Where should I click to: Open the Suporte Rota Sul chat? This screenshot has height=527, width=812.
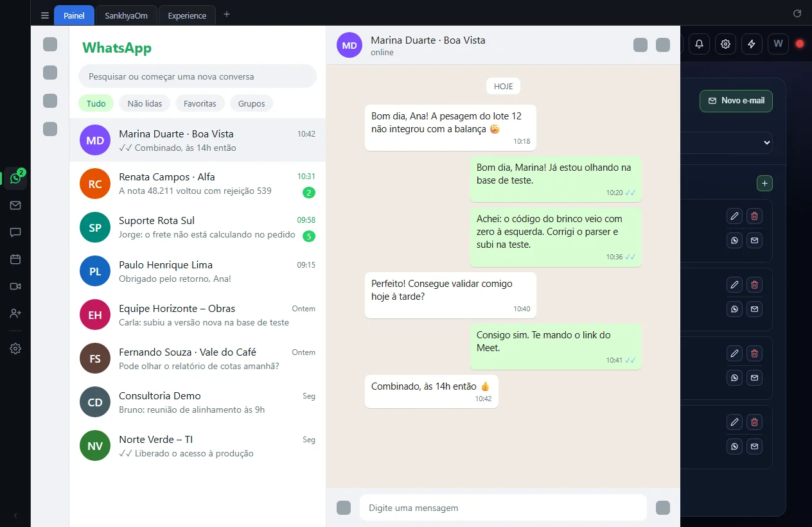[x=197, y=227]
